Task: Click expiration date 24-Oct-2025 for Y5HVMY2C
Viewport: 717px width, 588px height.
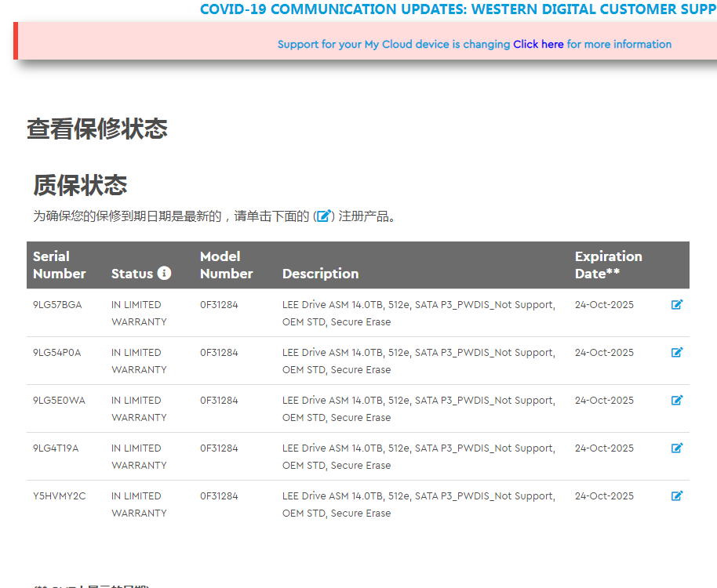Action: point(604,496)
